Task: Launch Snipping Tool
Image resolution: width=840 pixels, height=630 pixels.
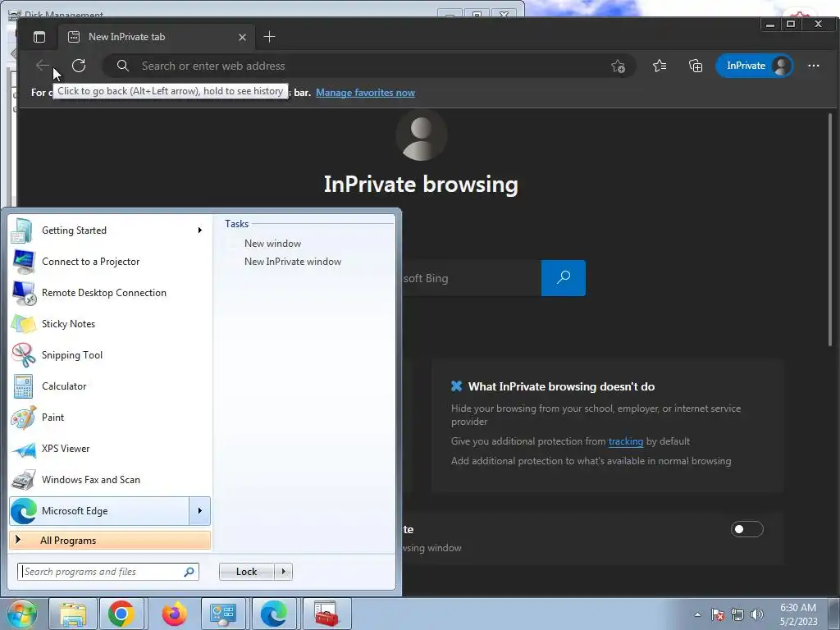Action: pyautogui.click(x=110, y=354)
